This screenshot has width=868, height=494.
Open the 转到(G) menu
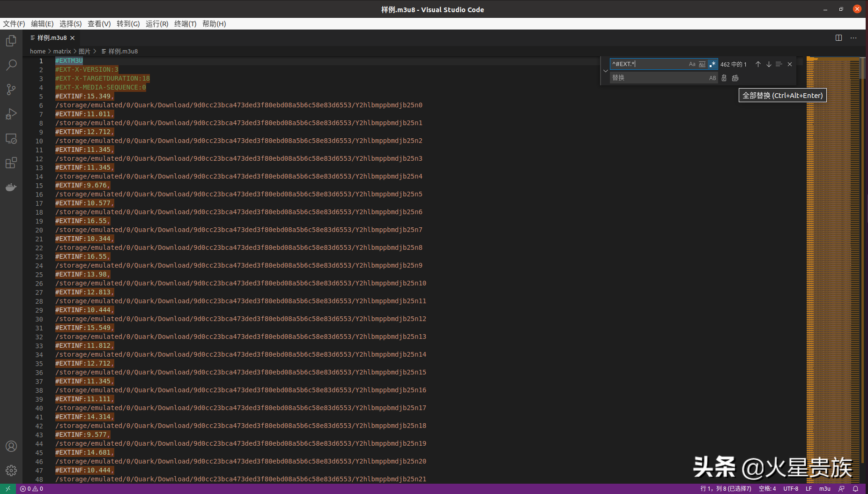point(128,24)
